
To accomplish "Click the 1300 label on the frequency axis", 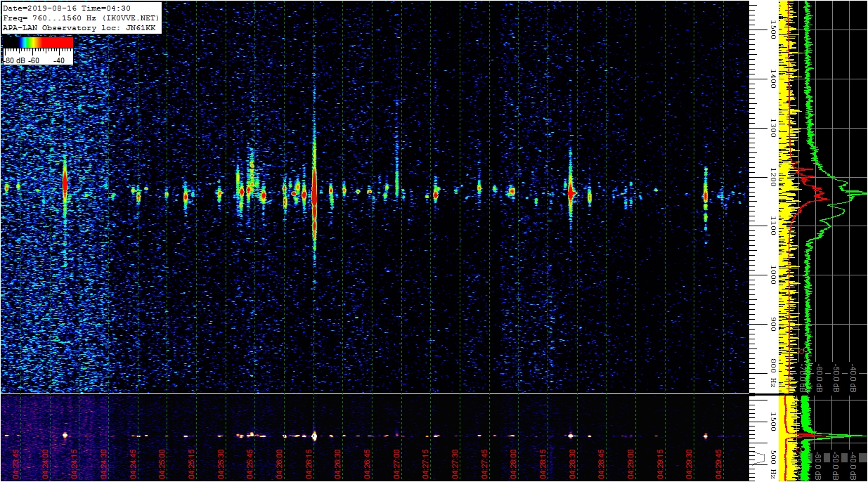I will click(772, 129).
